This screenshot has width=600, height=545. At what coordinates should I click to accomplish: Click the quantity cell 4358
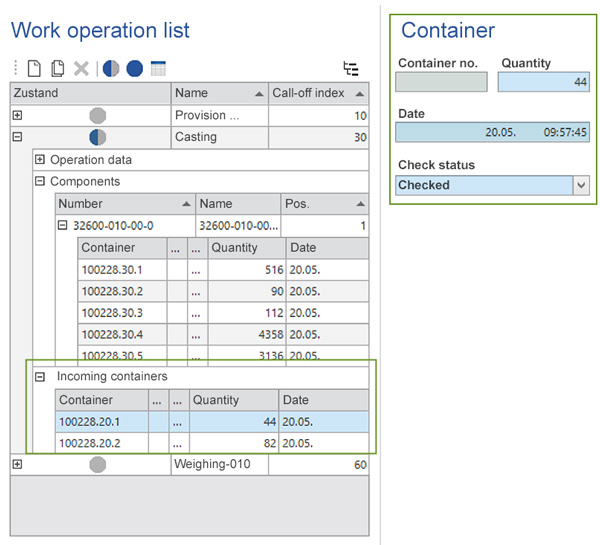coord(247,335)
